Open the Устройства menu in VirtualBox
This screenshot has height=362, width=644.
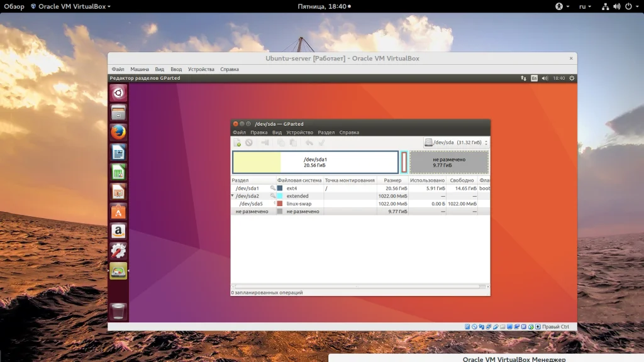point(201,69)
